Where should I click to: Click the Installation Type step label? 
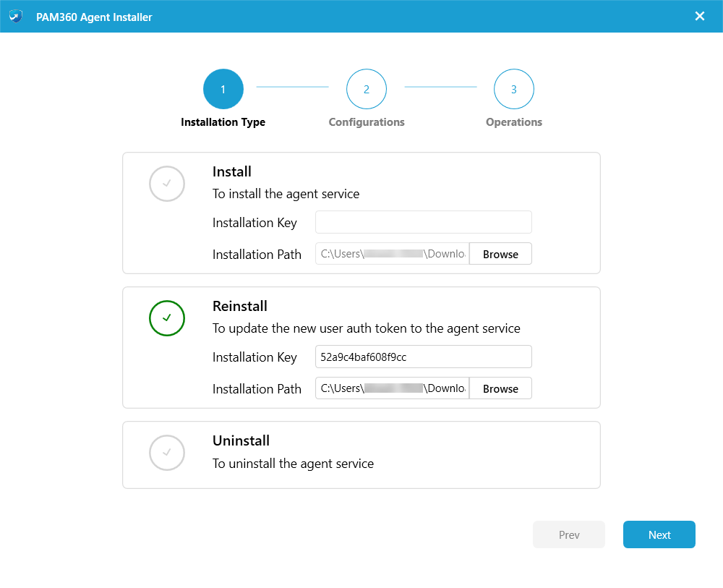(x=223, y=122)
